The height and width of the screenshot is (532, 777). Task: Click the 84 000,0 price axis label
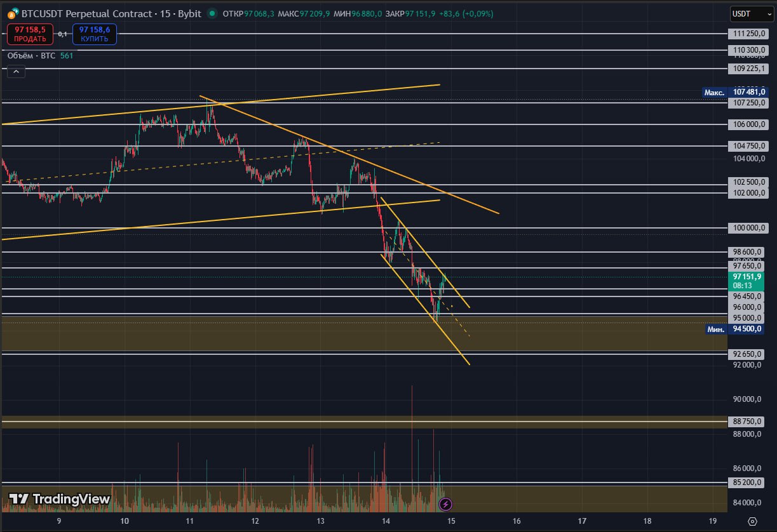[x=747, y=503]
